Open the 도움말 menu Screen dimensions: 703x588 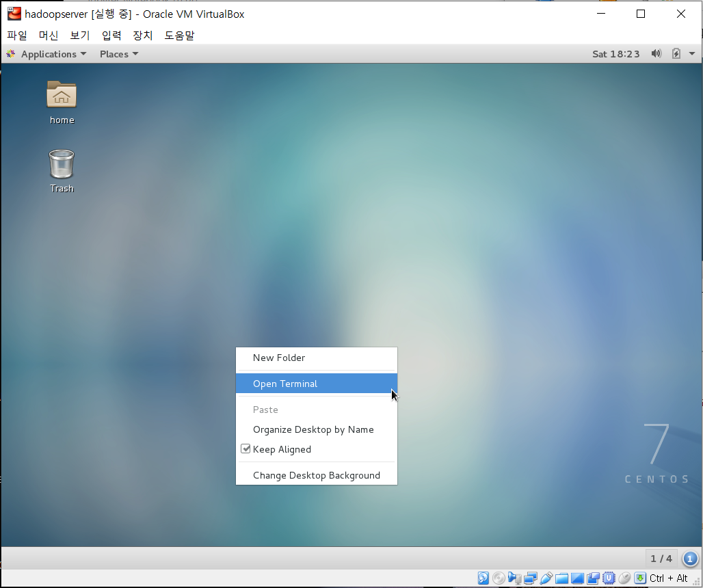(x=179, y=35)
